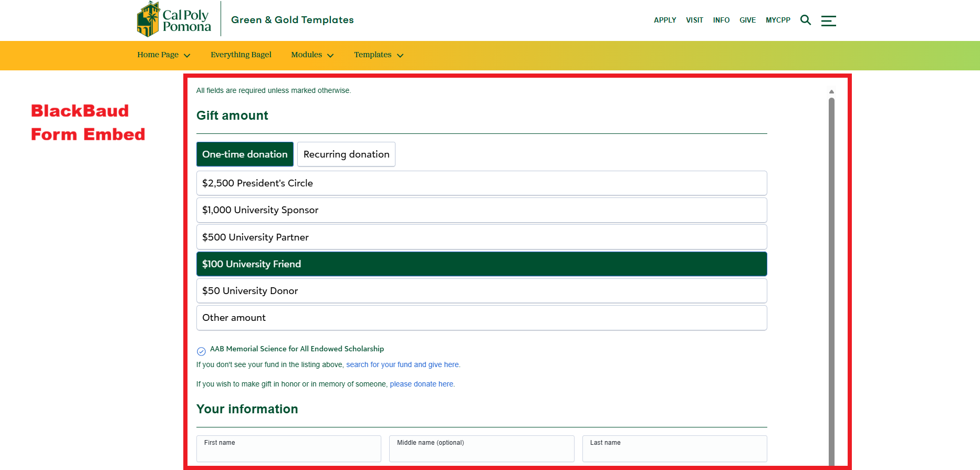This screenshot has width=980, height=470.
Task: Select $100 University Friend gift level
Action: (481, 264)
